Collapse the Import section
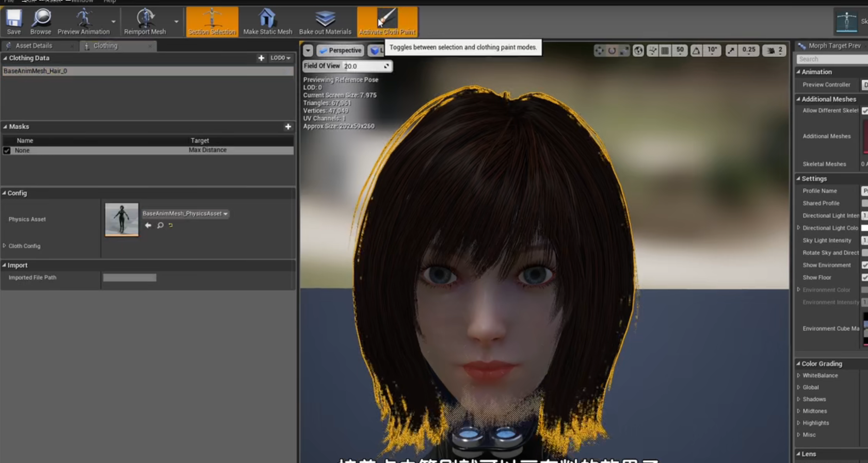The image size is (868, 463). (x=4, y=266)
